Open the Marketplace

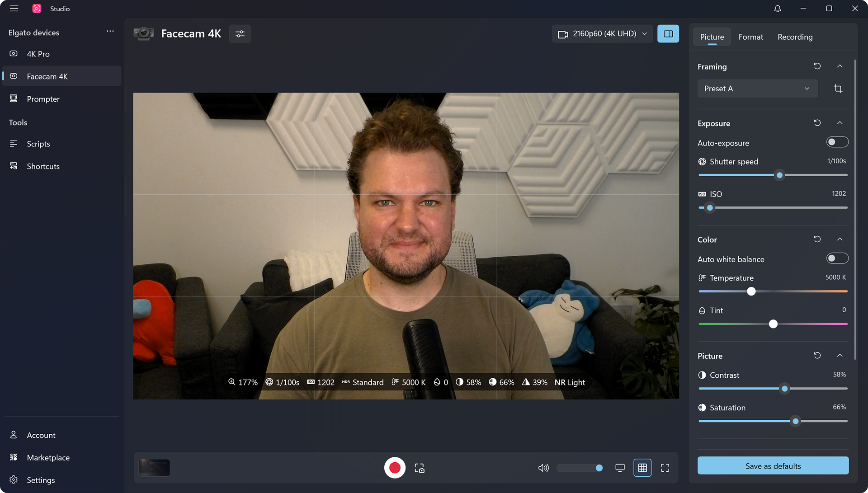pyautogui.click(x=62, y=458)
